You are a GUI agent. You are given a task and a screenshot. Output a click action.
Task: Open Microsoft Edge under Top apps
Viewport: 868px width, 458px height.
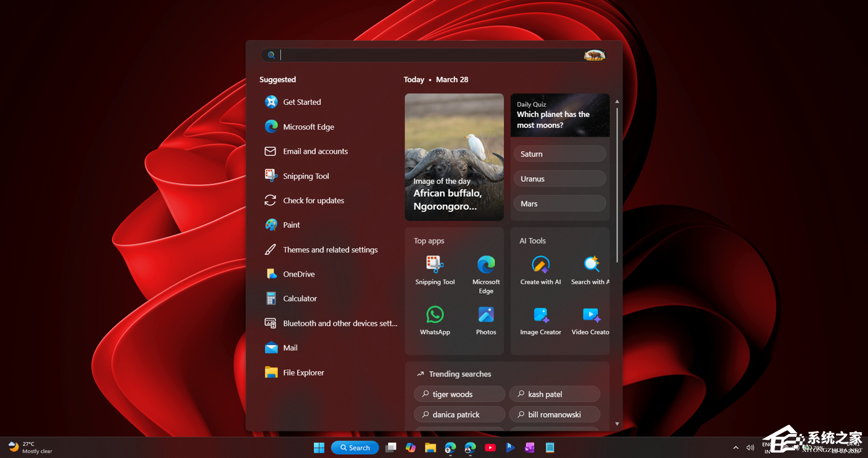[486, 274]
